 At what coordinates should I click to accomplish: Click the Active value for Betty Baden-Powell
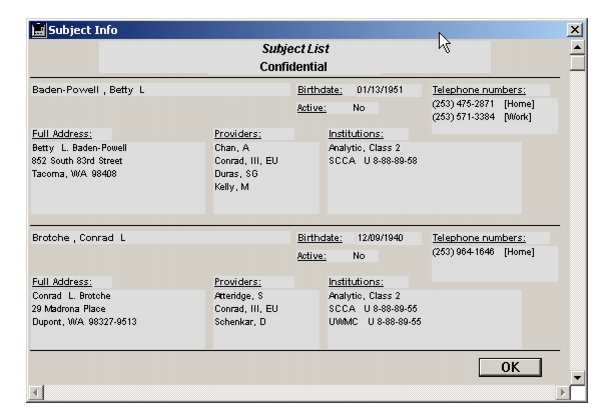coord(359,108)
